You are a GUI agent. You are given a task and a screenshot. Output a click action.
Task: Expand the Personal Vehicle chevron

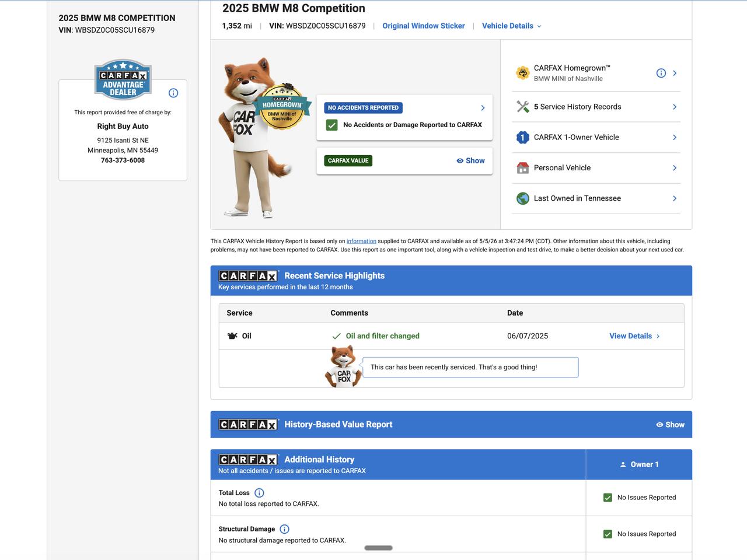(x=675, y=168)
